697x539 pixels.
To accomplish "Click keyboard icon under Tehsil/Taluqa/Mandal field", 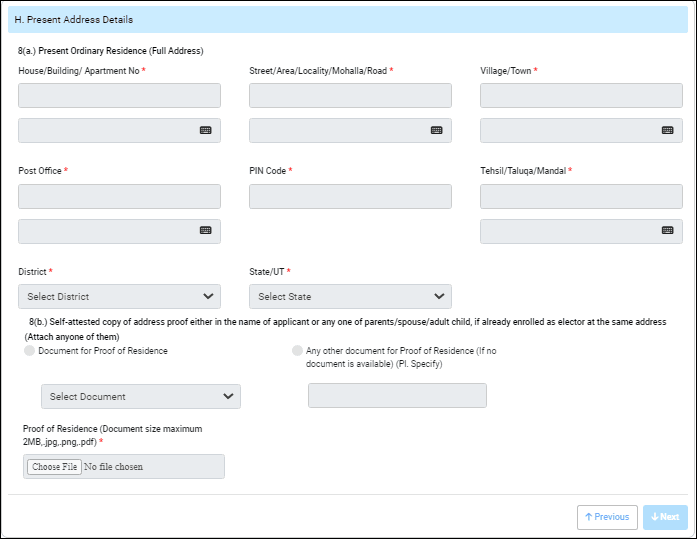I will click(x=667, y=230).
